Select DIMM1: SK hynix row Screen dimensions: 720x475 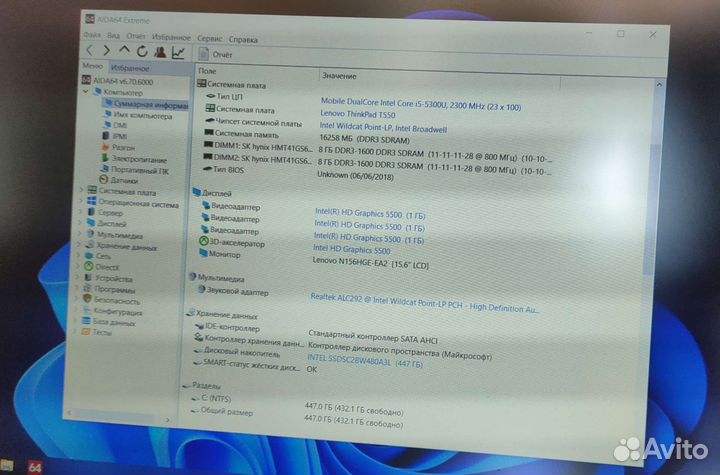(x=377, y=153)
